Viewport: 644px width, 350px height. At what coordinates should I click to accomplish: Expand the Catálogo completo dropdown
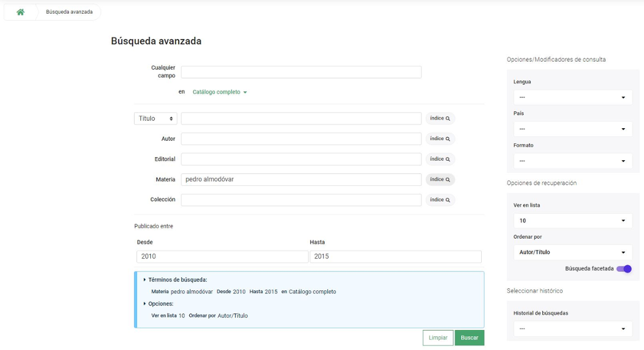[219, 92]
